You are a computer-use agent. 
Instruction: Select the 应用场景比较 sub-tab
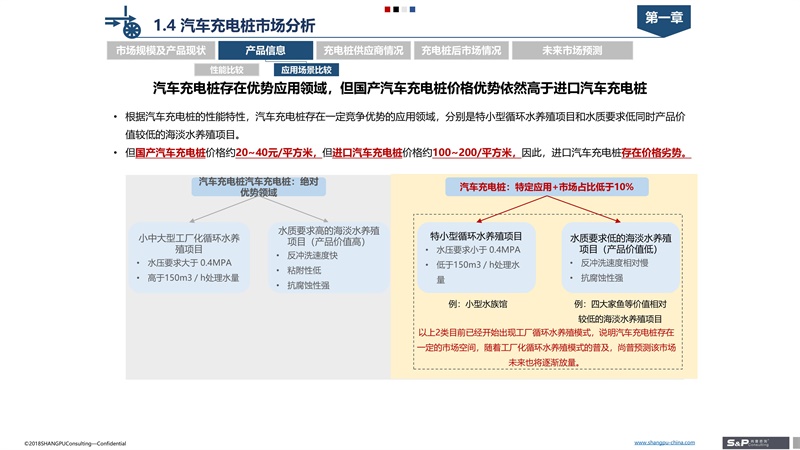pos(306,70)
